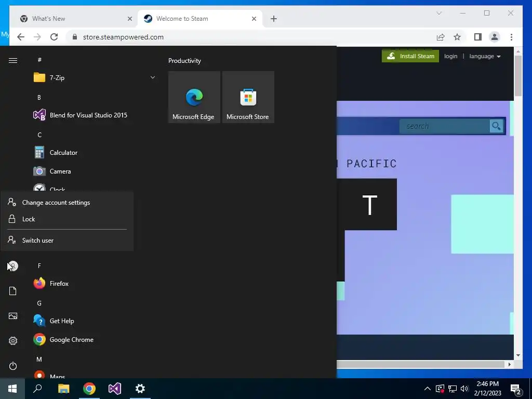Click horizontal scrollbar right arrow
The height and width of the screenshot is (399, 532).
tap(509, 364)
